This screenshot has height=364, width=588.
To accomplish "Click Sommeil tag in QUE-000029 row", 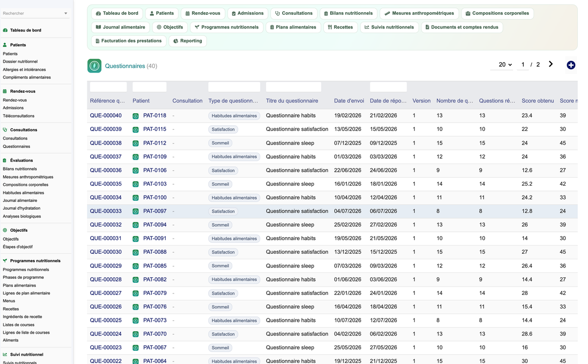I will tap(220, 266).
